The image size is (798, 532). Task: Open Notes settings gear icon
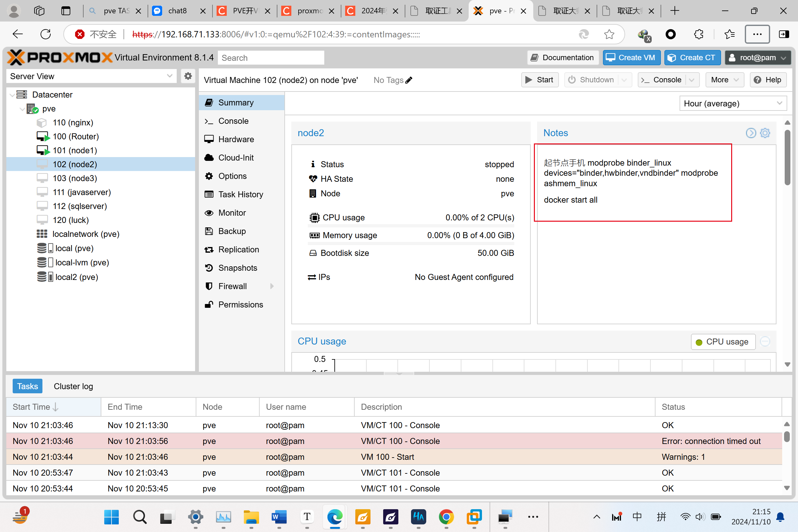point(765,133)
